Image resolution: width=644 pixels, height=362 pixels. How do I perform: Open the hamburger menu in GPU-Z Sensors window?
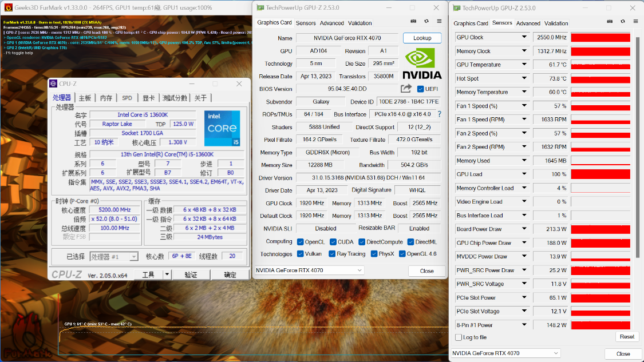tap(636, 21)
